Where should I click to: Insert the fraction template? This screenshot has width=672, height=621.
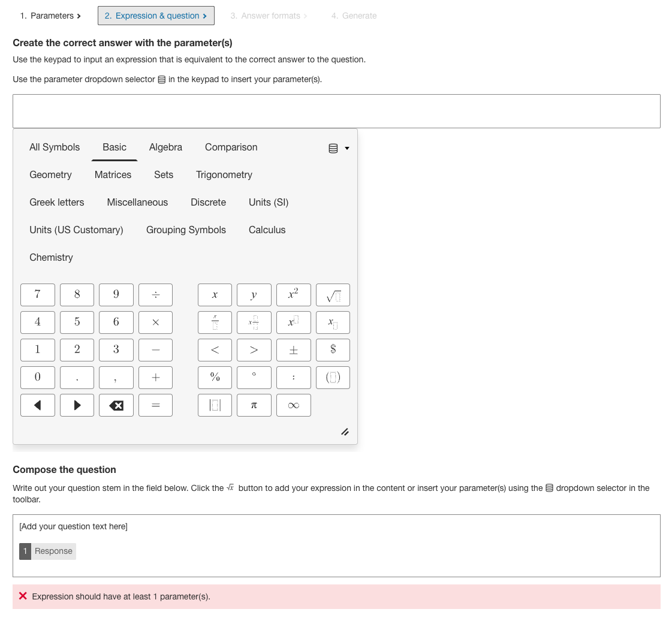(x=215, y=322)
